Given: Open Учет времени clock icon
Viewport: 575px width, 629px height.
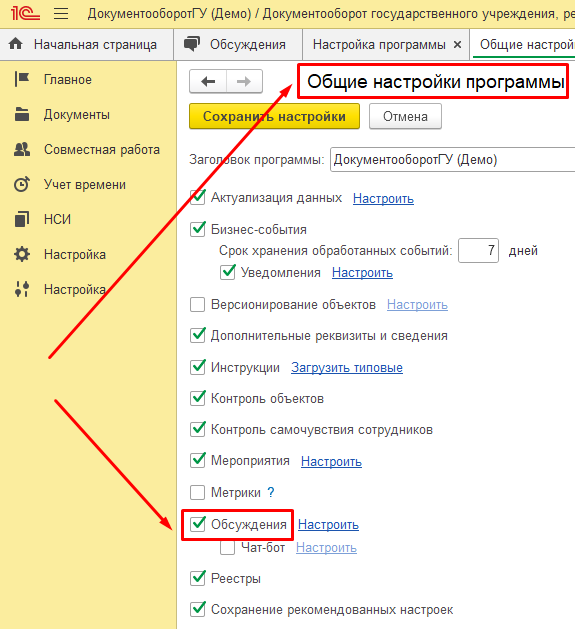Looking at the screenshot, I should click(x=22, y=185).
